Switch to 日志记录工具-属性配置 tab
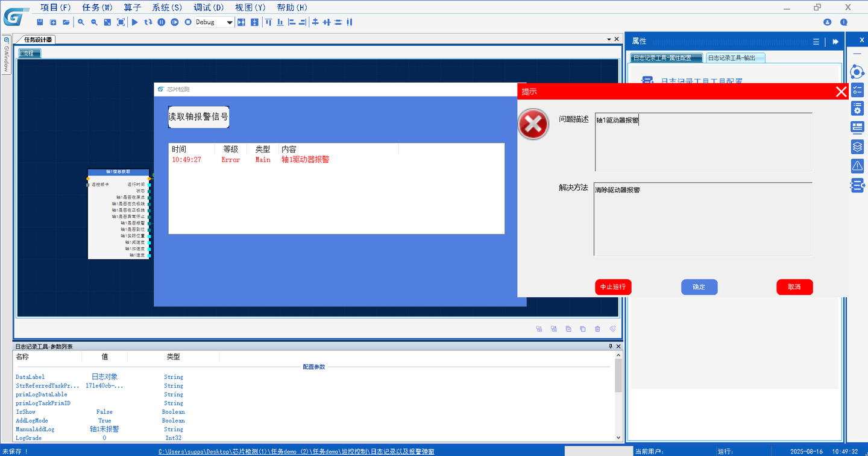The image size is (868, 456). (666, 58)
